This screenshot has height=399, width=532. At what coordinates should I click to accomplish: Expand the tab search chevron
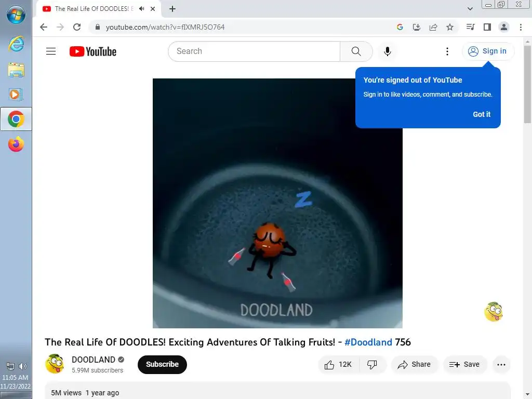(470, 9)
